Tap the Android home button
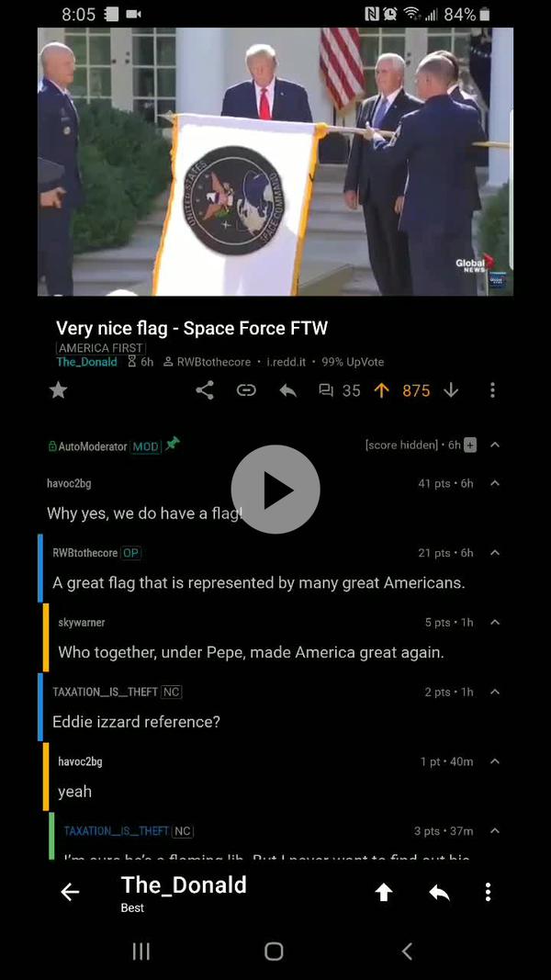Viewport: 551px width, 980px height. [x=274, y=952]
